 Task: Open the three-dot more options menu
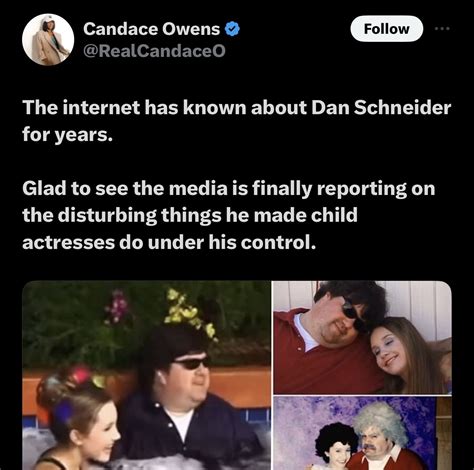coord(442,29)
